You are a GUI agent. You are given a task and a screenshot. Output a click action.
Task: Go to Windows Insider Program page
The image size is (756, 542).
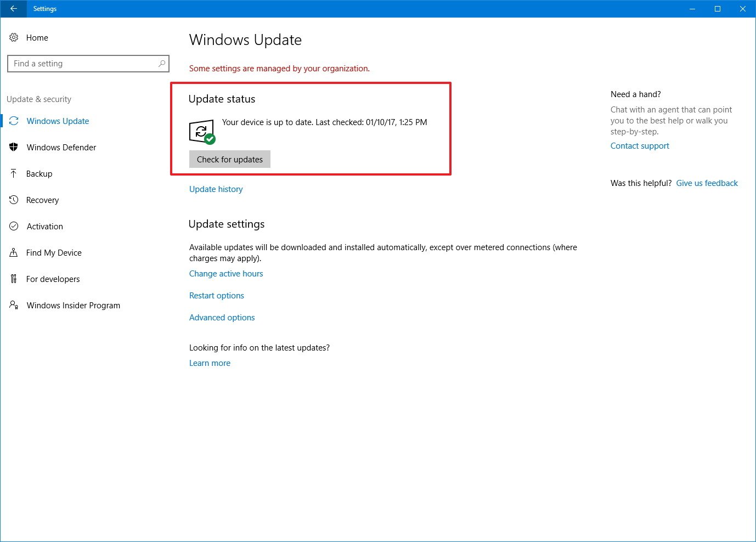click(74, 305)
